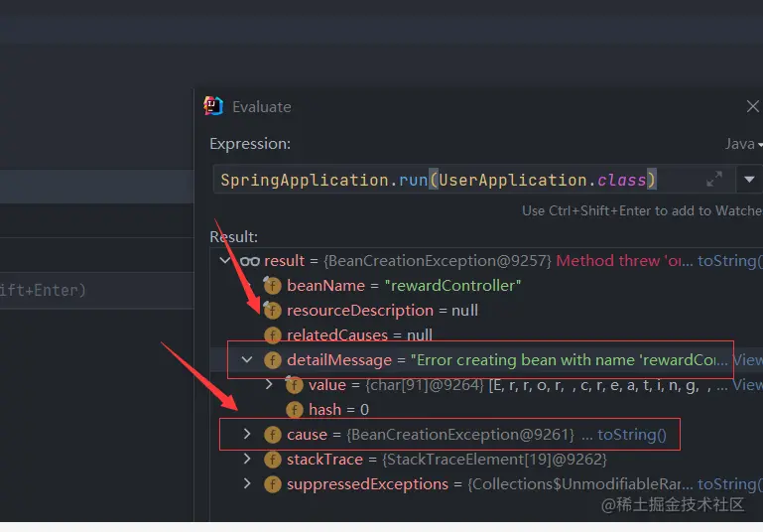Viewport: 763px width, 532px height.
Task: Select relatedCauses = null row
Action: [x=359, y=334]
